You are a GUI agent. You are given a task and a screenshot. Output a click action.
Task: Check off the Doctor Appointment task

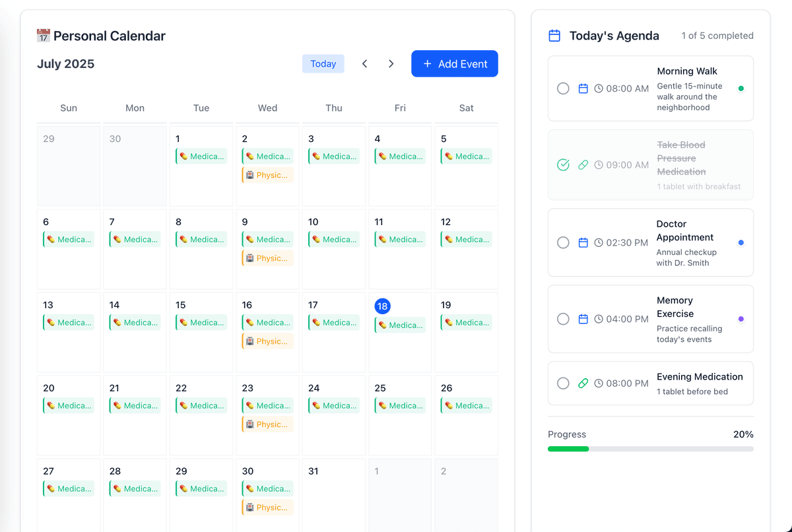[563, 243]
